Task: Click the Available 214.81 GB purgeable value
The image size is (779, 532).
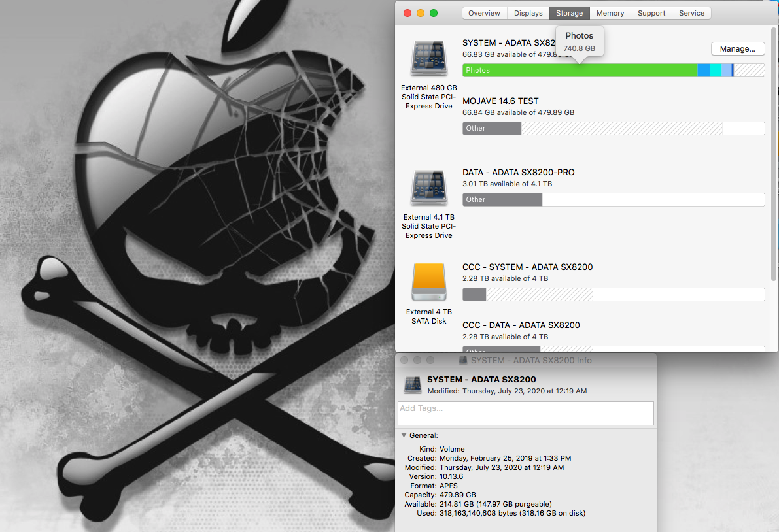Action: click(496, 504)
